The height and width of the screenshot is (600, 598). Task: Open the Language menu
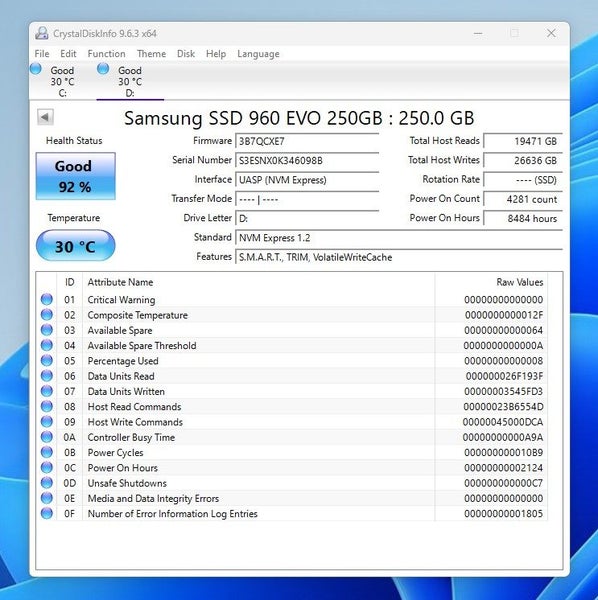(x=258, y=54)
